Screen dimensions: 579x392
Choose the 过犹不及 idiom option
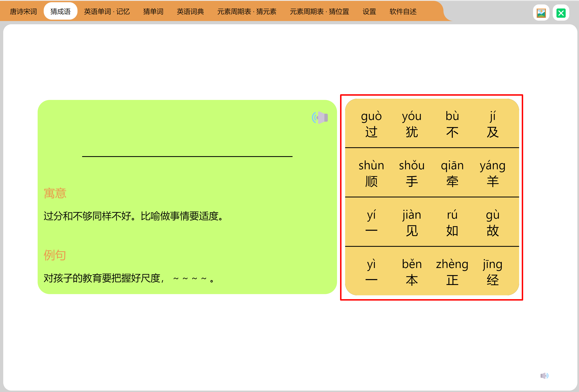click(x=432, y=124)
